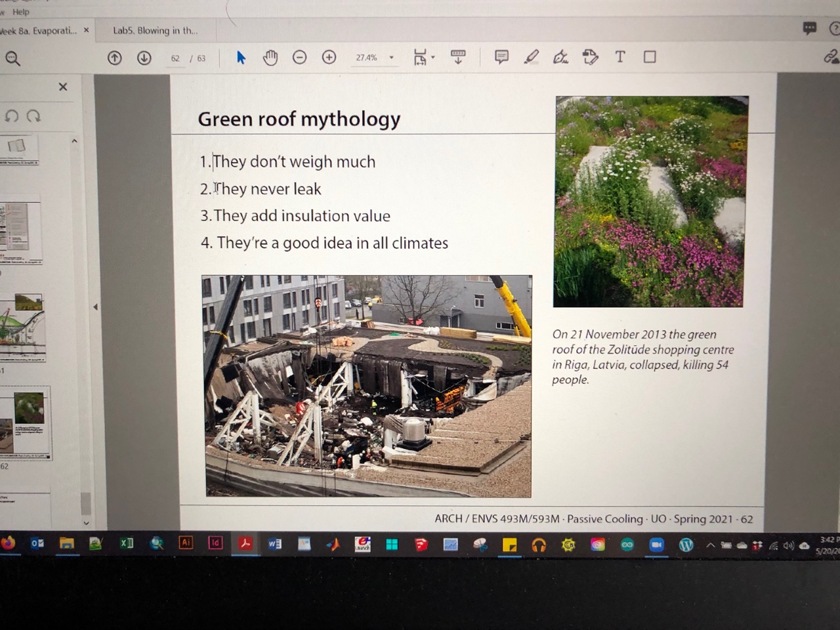Activate the hand pan tool
This screenshot has width=840, height=630.
[270, 58]
